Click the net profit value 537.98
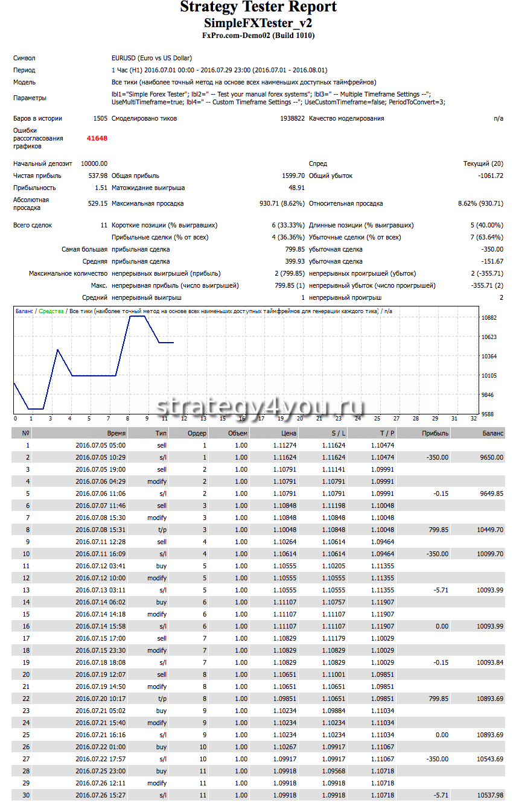Image resolution: width=519 pixels, height=812 pixels. tap(98, 176)
